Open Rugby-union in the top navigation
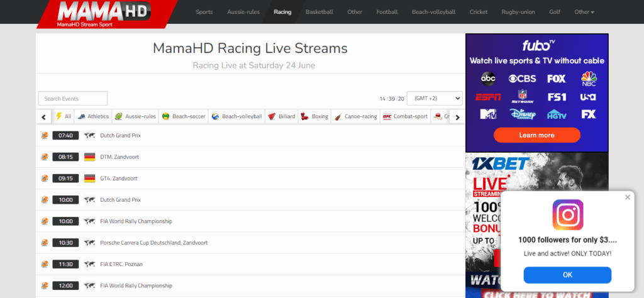The width and height of the screenshot is (644, 298). tap(518, 12)
